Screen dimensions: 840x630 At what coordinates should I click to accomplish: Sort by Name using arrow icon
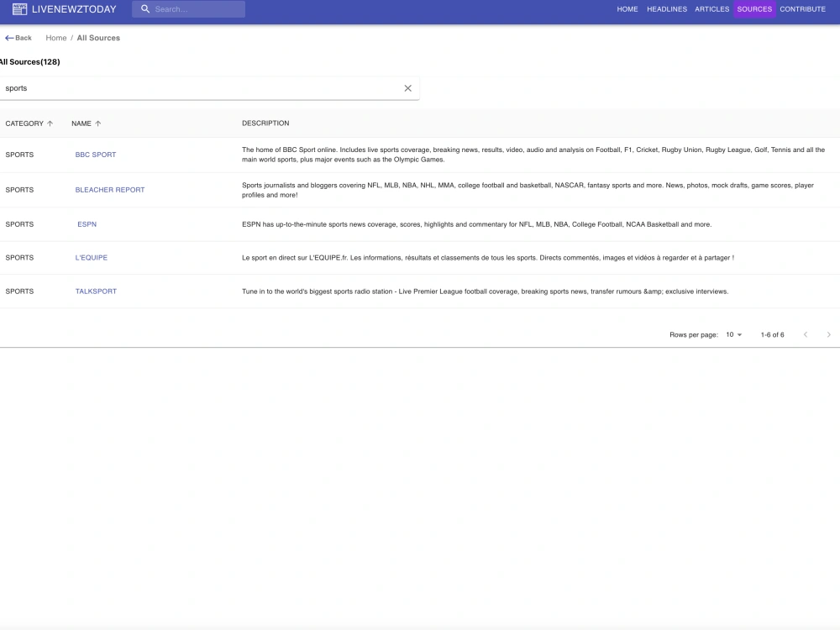(x=98, y=123)
